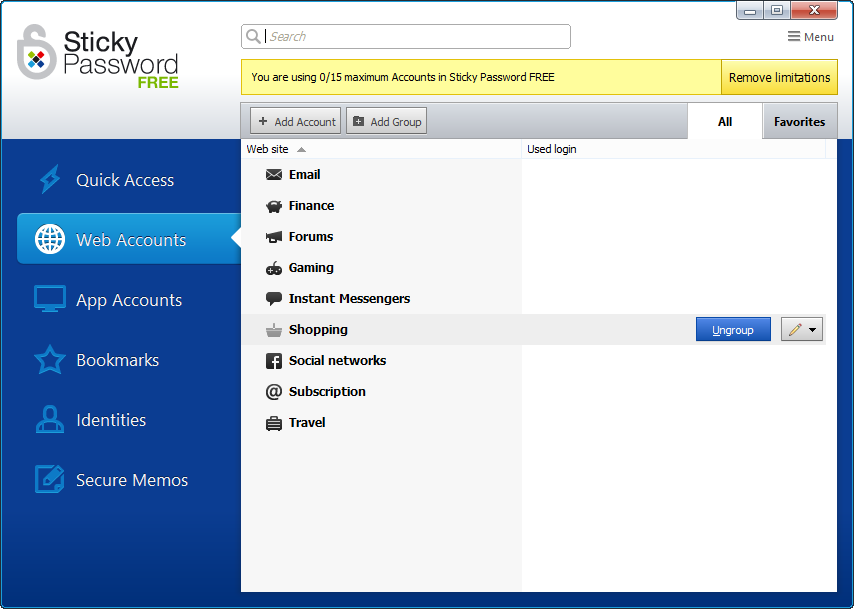The height and width of the screenshot is (610, 855).
Task: Click the accounts usage notice text
Action: [x=402, y=77]
